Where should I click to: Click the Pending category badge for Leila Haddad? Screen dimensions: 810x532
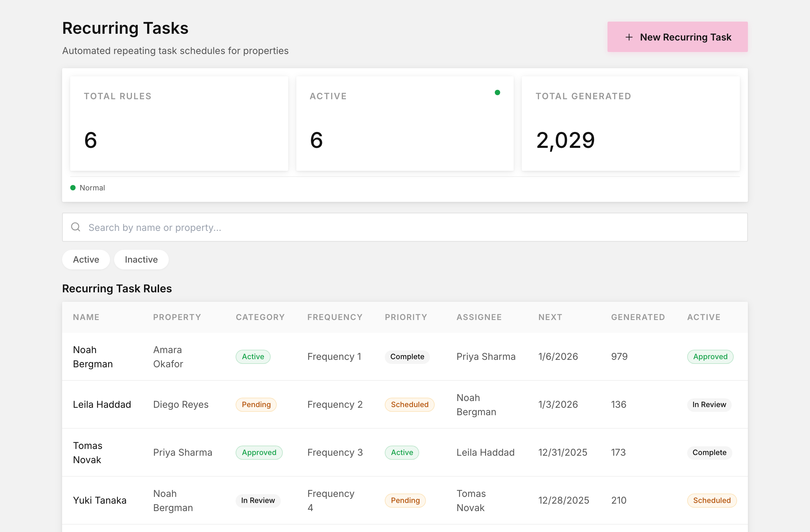256,405
